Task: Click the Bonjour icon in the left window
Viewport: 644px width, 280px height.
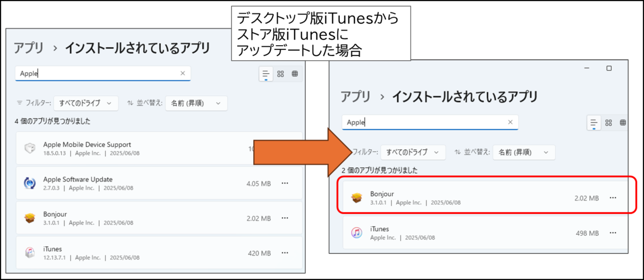Action: [x=30, y=218]
